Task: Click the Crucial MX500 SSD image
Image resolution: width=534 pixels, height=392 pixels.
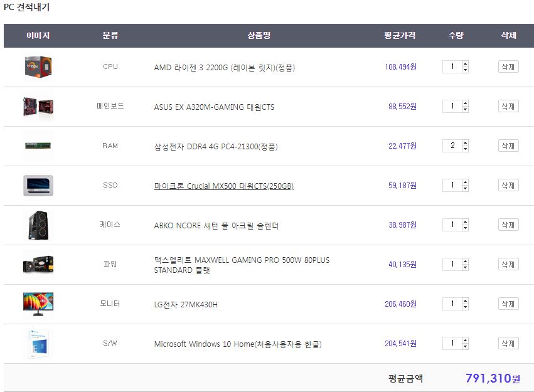Action: click(38, 186)
